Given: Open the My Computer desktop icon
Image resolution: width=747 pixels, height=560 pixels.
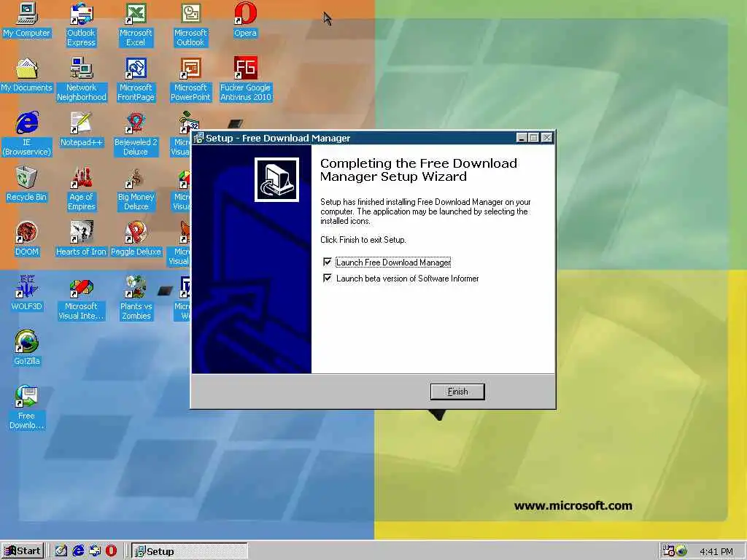Looking at the screenshot, I should point(27,20).
